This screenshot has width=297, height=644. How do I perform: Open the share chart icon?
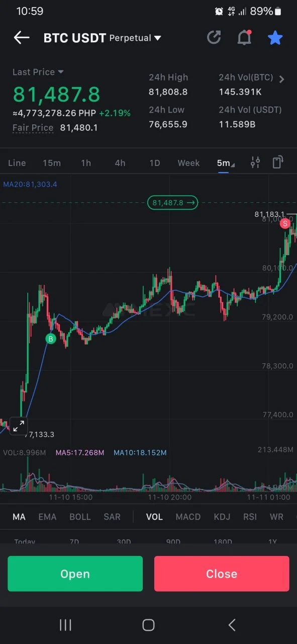pyautogui.click(x=214, y=38)
